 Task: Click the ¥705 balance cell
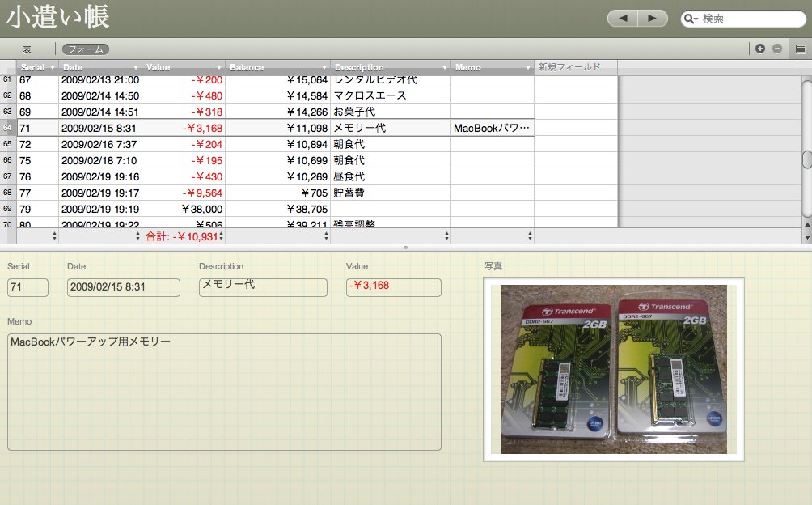coord(277,193)
